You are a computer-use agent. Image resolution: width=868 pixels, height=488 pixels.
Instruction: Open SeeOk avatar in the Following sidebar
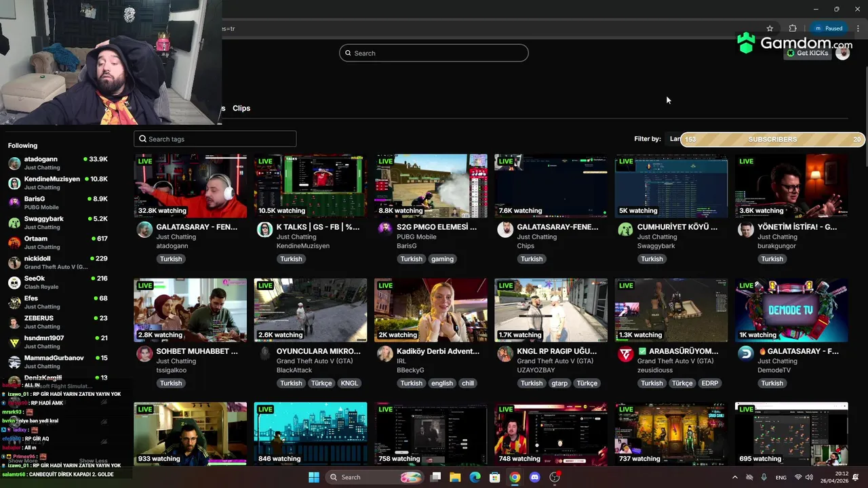coord(14,283)
